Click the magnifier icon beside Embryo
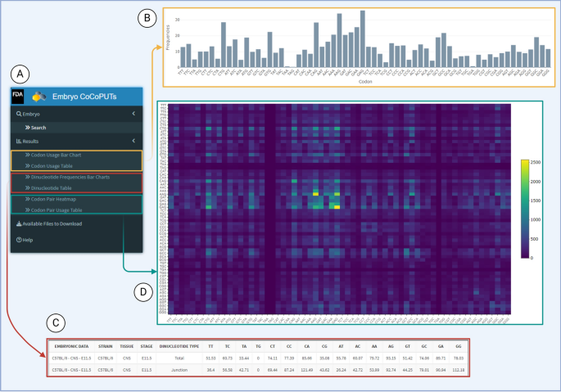Screen dimensions: 561x392 (x=18, y=115)
